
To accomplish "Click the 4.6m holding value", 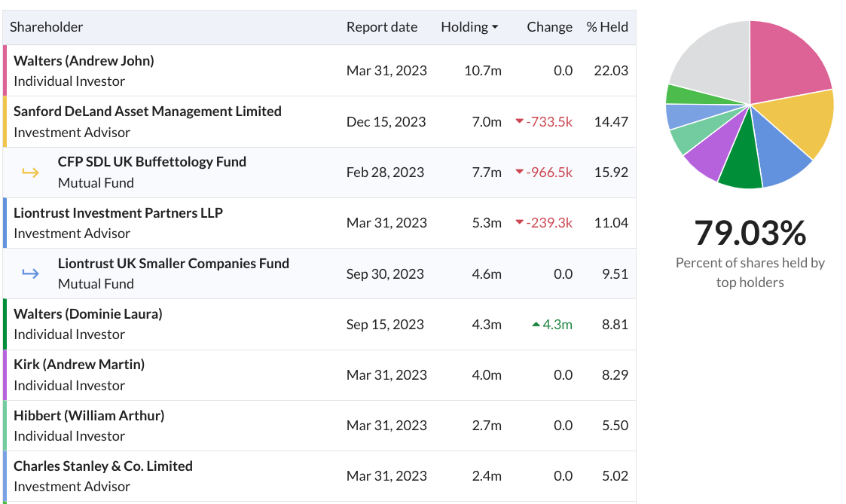I will [487, 273].
